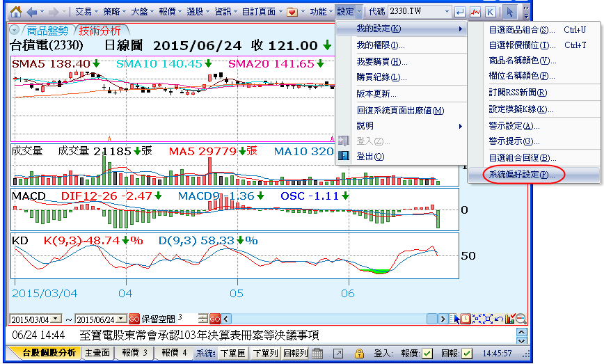Screen dimensions: 604x364
Task: Click the home icon in toolbar
Action: (15, 12)
